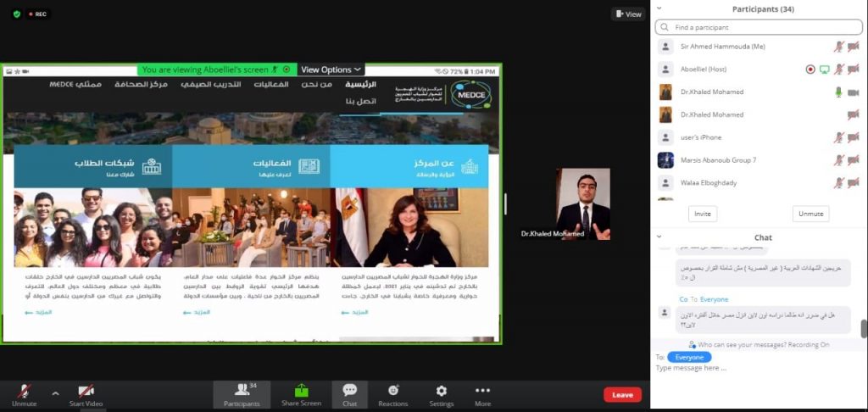Open the Everyone recipient dropdown in chat
868x412 pixels.
click(689, 357)
